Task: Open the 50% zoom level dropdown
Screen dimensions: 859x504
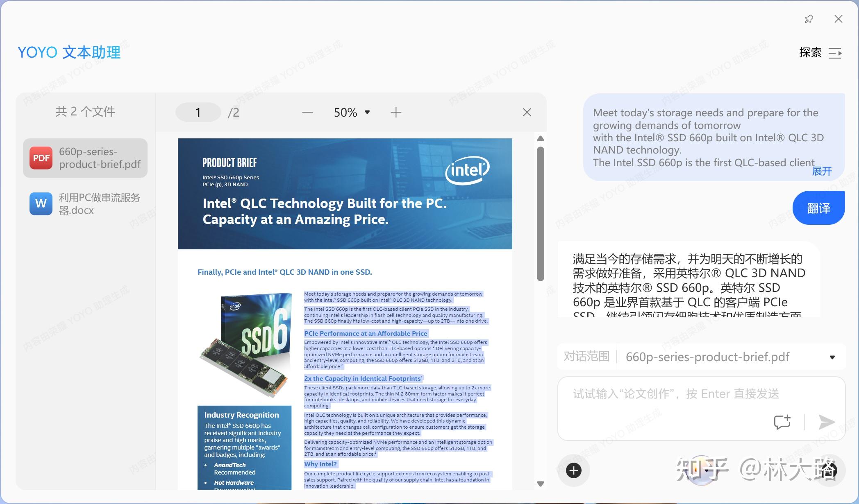Action: (x=352, y=112)
